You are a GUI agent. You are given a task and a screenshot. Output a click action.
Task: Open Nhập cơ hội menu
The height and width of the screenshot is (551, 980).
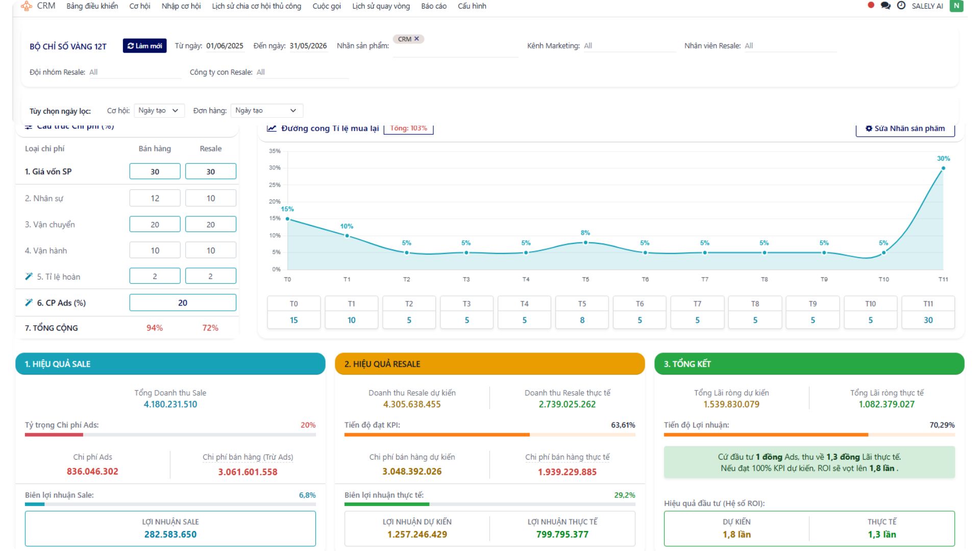pyautogui.click(x=181, y=6)
